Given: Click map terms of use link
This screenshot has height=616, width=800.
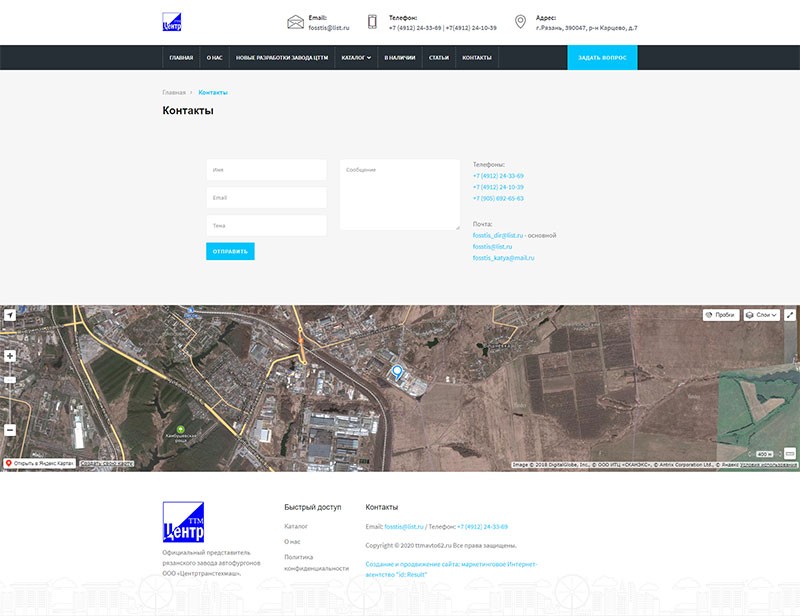Looking at the screenshot, I should tap(768, 465).
